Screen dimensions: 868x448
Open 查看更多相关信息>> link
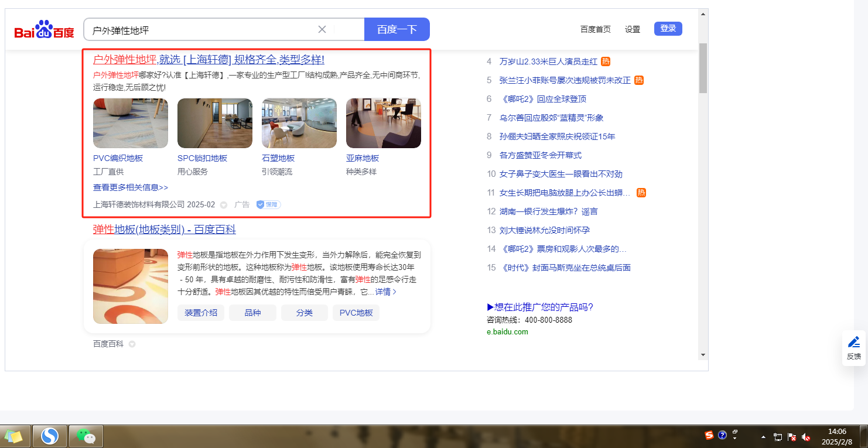[x=131, y=187]
